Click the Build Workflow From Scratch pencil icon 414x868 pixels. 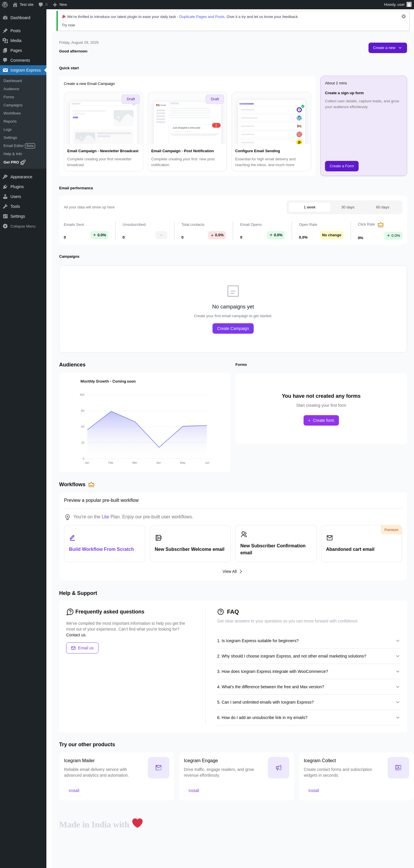coord(72,538)
